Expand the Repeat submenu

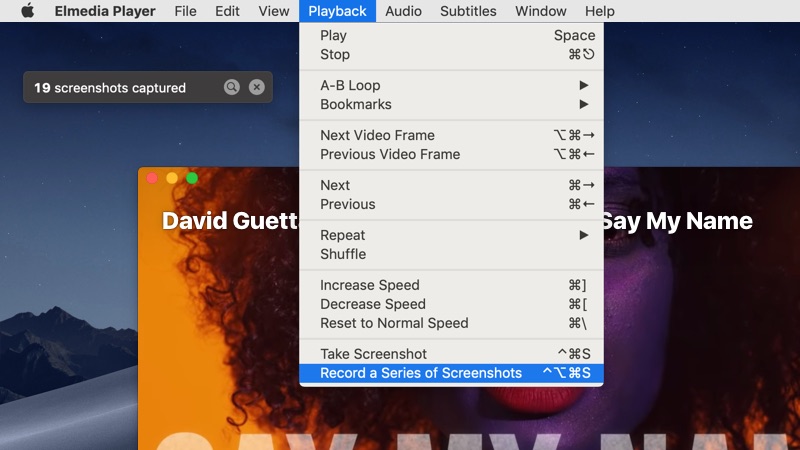(x=452, y=235)
